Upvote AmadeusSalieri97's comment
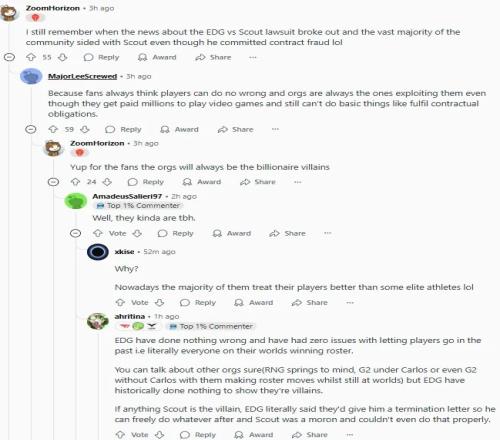This screenshot has height=440, width=500. (98, 233)
